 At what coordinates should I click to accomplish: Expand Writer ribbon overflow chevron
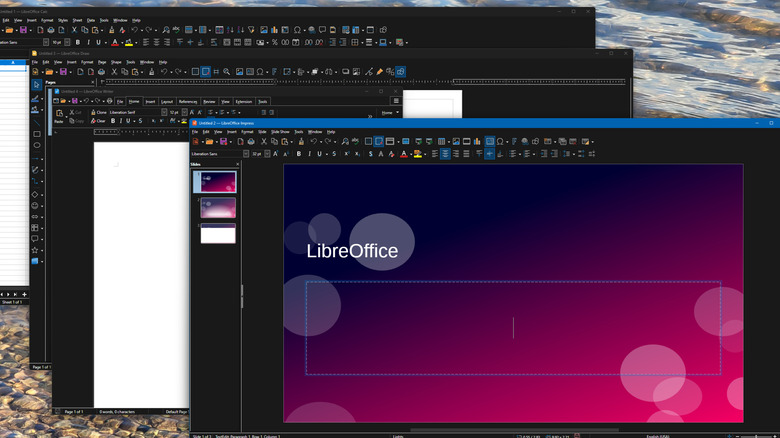[x=370, y=116]
